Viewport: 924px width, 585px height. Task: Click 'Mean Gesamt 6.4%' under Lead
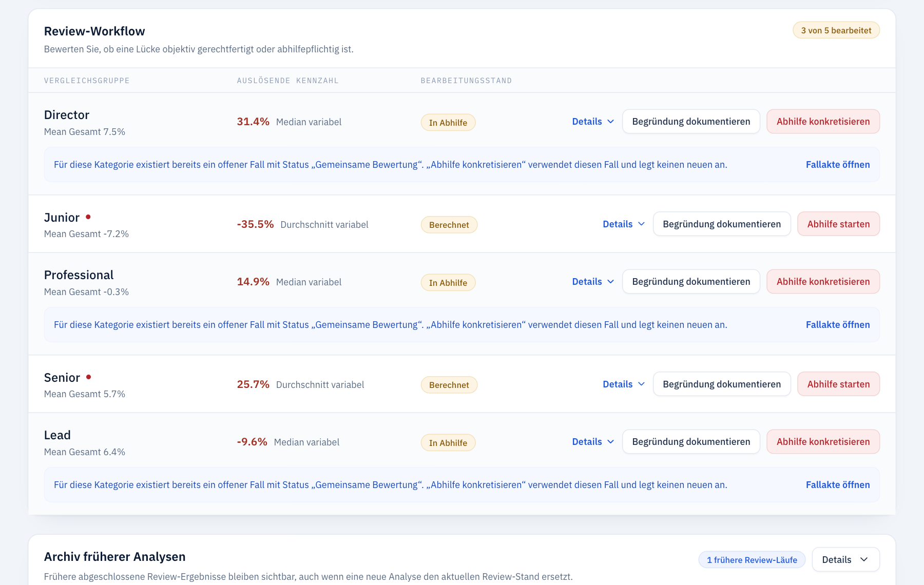coord(85,452)
